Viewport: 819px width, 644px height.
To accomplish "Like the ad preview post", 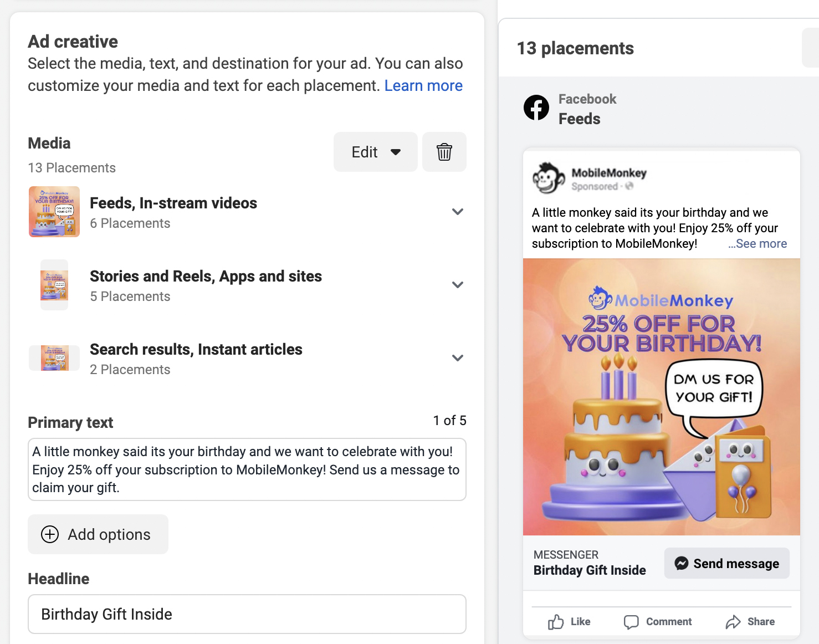I will pyautogui.click(x=569, y=622).
